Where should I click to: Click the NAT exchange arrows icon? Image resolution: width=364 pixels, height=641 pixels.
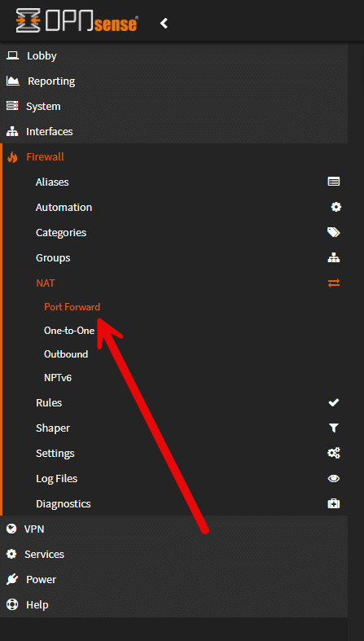(334, 283)
